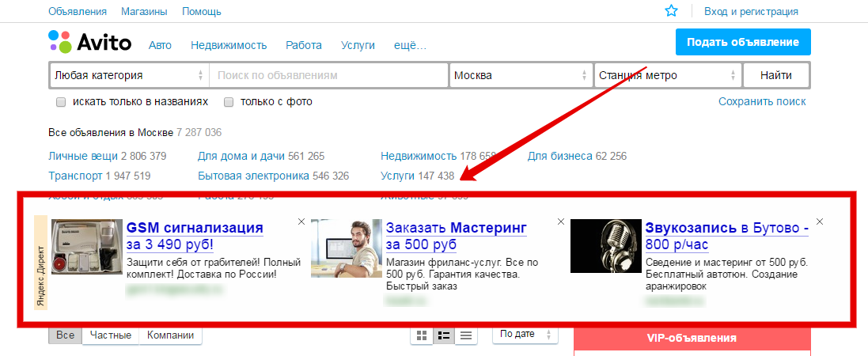Image resolution: width=868 pixels, height=356 pixels.
Task: Go to the Недвижимость header section
Action: [229, 45]
